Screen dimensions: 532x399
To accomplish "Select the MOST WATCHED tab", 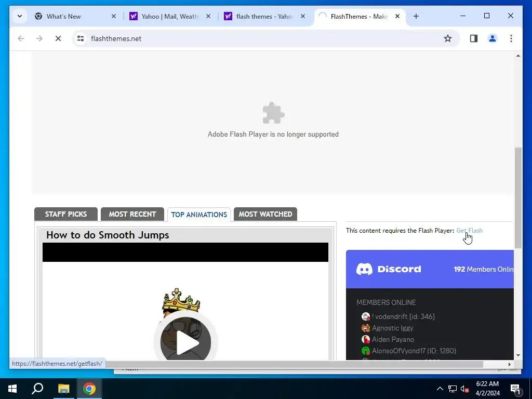I will pyautogui.click(x=265, y=214).
